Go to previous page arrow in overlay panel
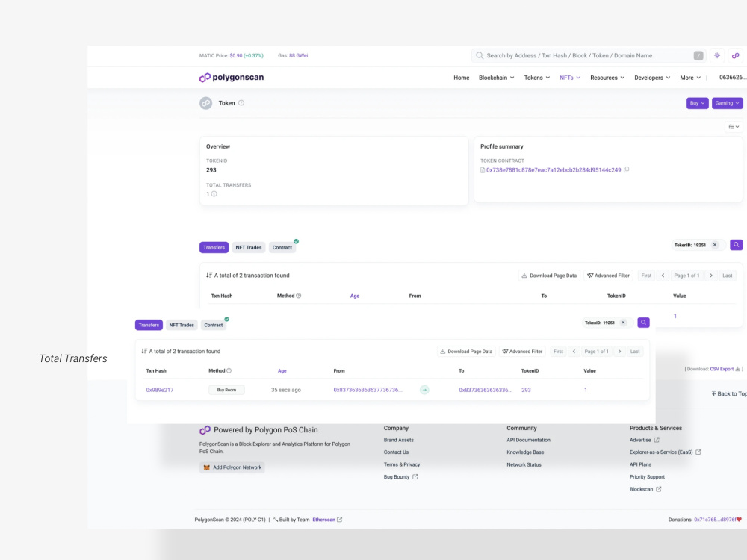 tap(574, 352)
